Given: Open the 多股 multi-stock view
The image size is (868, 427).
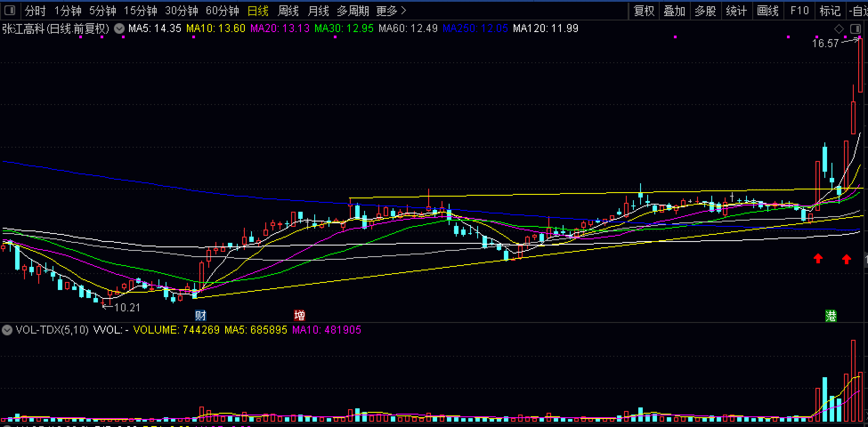Looking at the screenshot, I should point(706,11).
